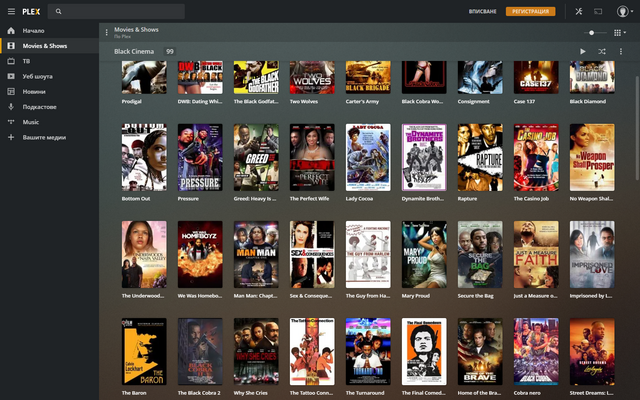The height and width of the screenshot is (400, 640).
Task: Open the Two Wolves poster
Action: pyautogui.click(x=312, y=77)
